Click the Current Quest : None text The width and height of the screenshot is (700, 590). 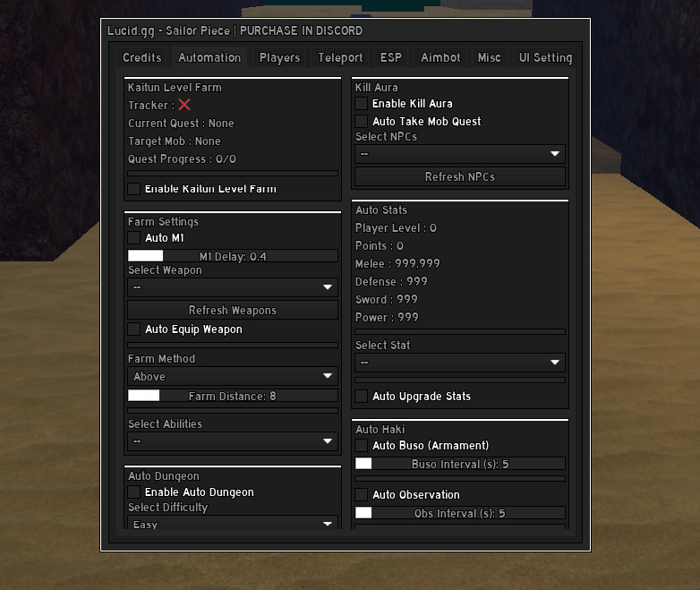181,124
